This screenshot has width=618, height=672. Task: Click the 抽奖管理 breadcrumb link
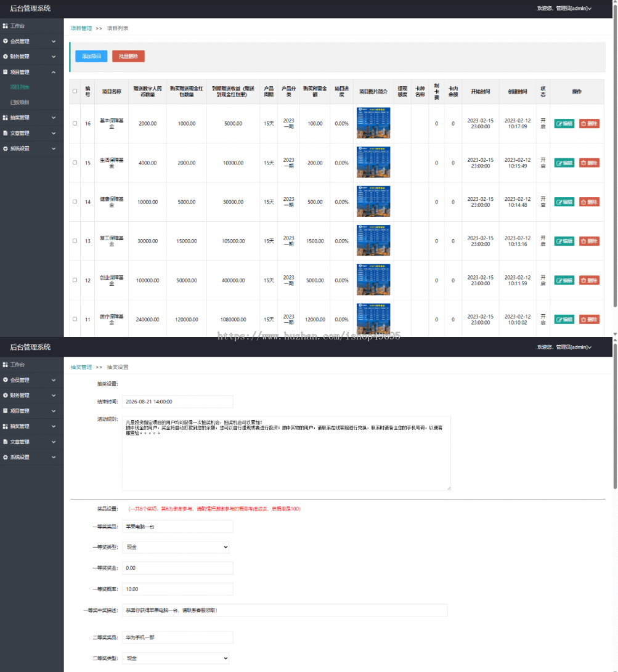coord(81,367)
